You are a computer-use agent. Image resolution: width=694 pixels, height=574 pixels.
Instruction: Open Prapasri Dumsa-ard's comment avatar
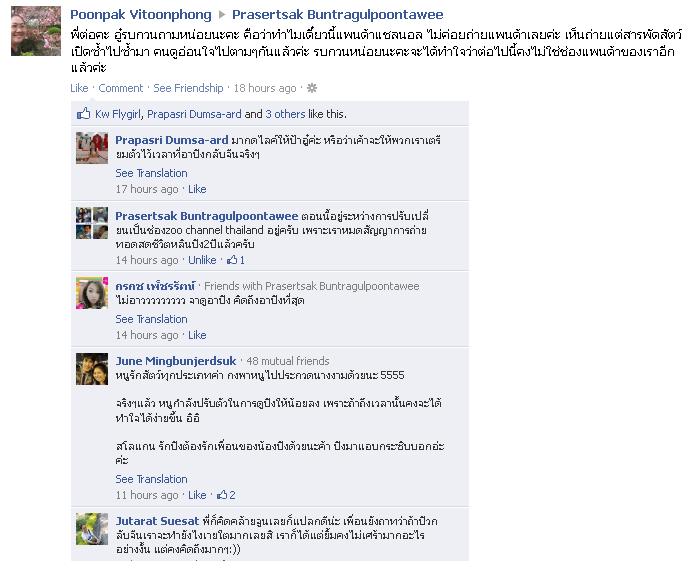click(x=92, y=148)
